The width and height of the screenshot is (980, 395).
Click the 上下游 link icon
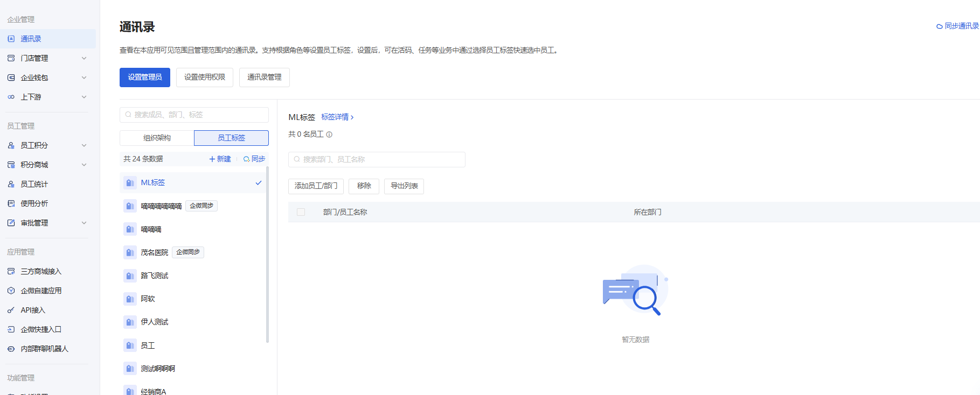(11, 97)
